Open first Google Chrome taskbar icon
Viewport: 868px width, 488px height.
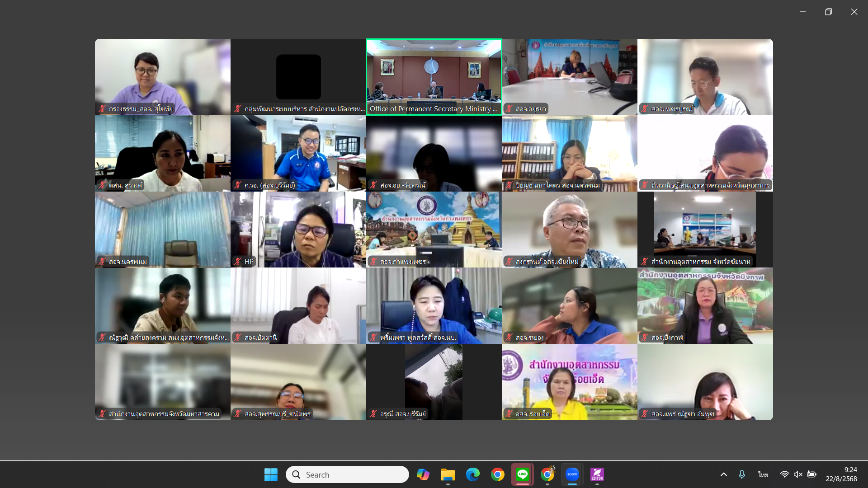(498, 474)
